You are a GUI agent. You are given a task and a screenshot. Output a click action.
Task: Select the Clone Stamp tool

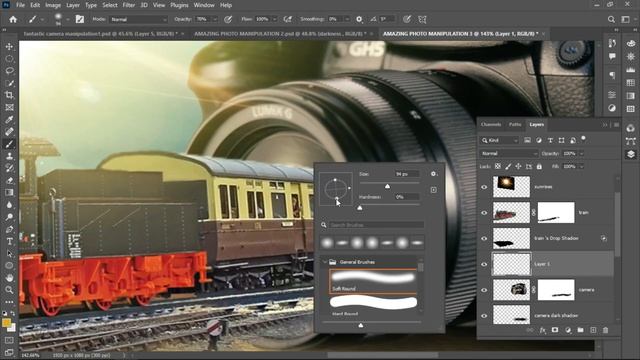coord(9,156)
